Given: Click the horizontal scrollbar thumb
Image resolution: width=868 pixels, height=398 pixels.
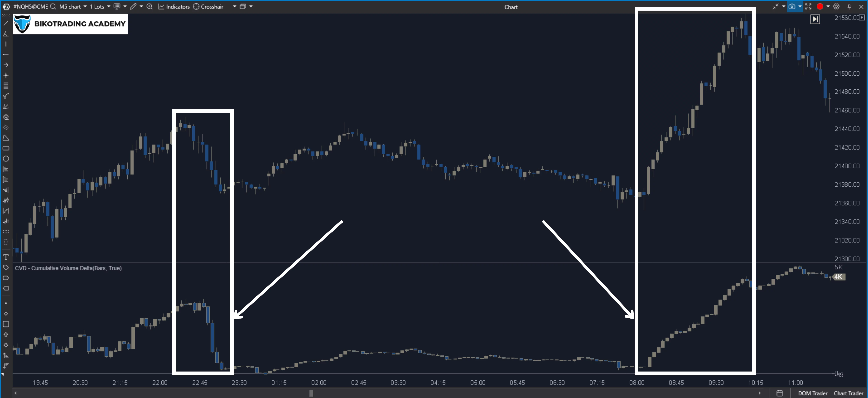Looking at the screenshot, I should [311, 393].
